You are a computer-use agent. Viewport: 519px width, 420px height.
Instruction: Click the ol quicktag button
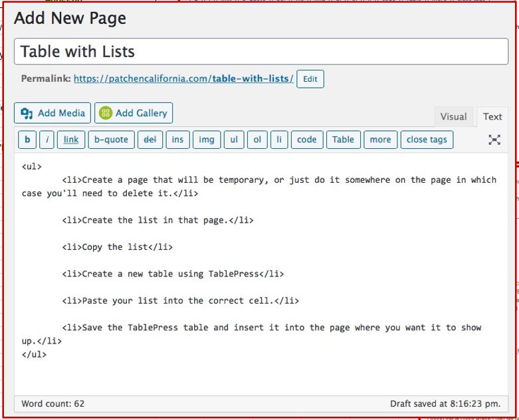(257, 140)
